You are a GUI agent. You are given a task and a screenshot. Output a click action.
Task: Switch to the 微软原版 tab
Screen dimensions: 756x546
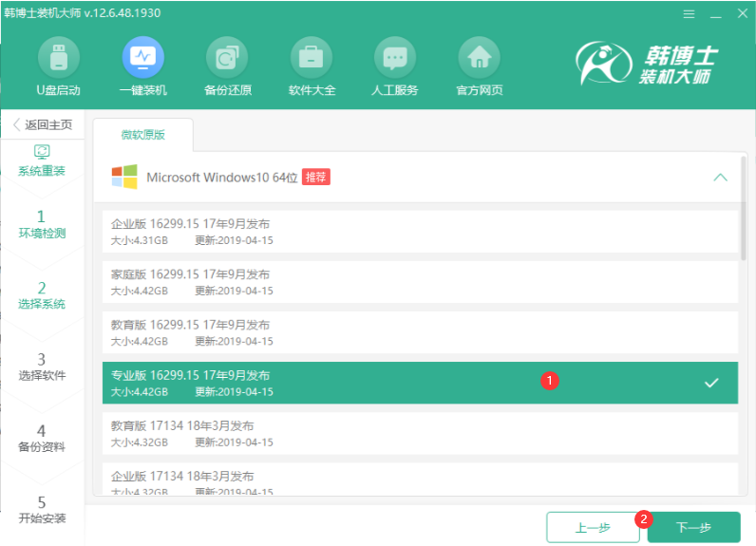(142, 135)
